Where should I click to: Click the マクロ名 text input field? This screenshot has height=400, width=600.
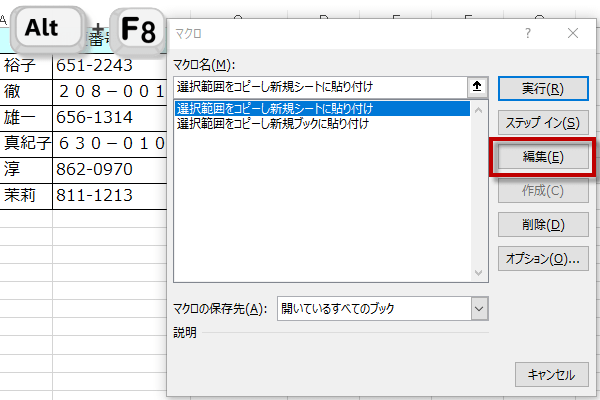(x=320, y=87)
